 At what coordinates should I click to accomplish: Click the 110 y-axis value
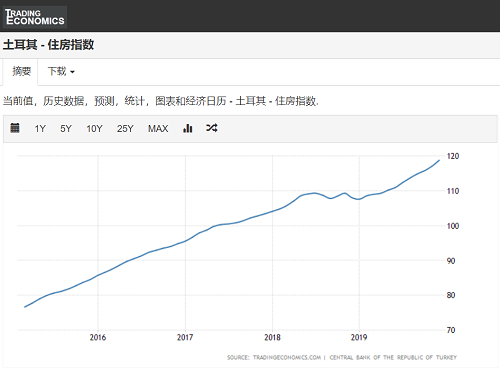[453, 191]
